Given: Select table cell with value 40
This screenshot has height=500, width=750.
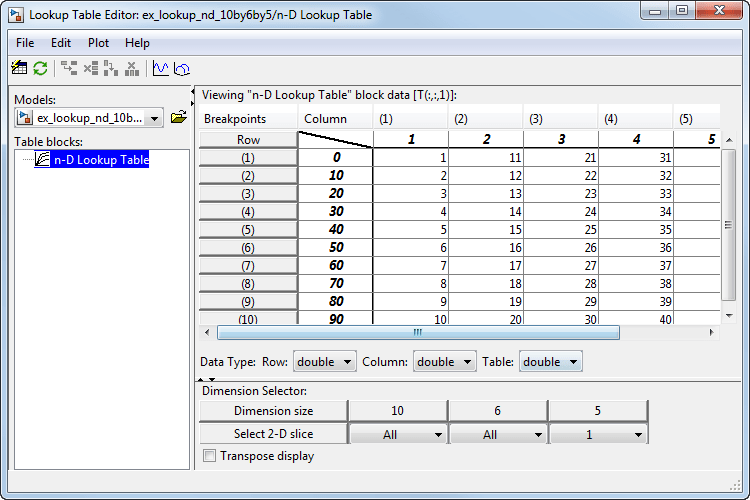Looking at the screenshot, I should [x=636, y=318].
